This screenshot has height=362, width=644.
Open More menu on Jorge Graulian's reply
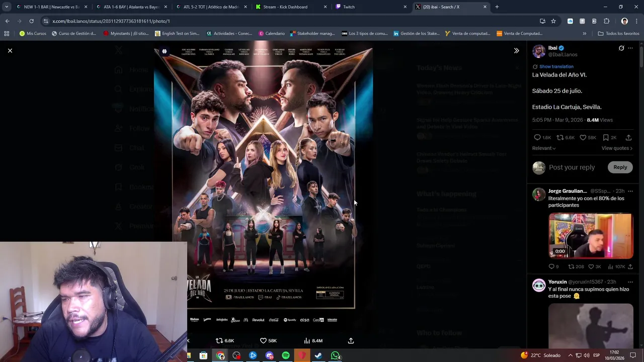point(630,191)
